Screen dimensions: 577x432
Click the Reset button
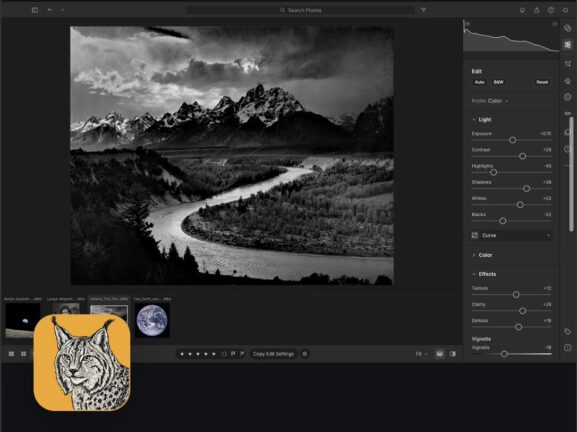coord(542,82)
